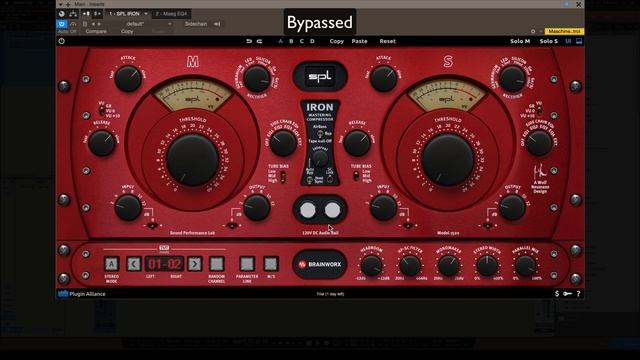Click the Parallel Mix knob

[x=525, y=265]
